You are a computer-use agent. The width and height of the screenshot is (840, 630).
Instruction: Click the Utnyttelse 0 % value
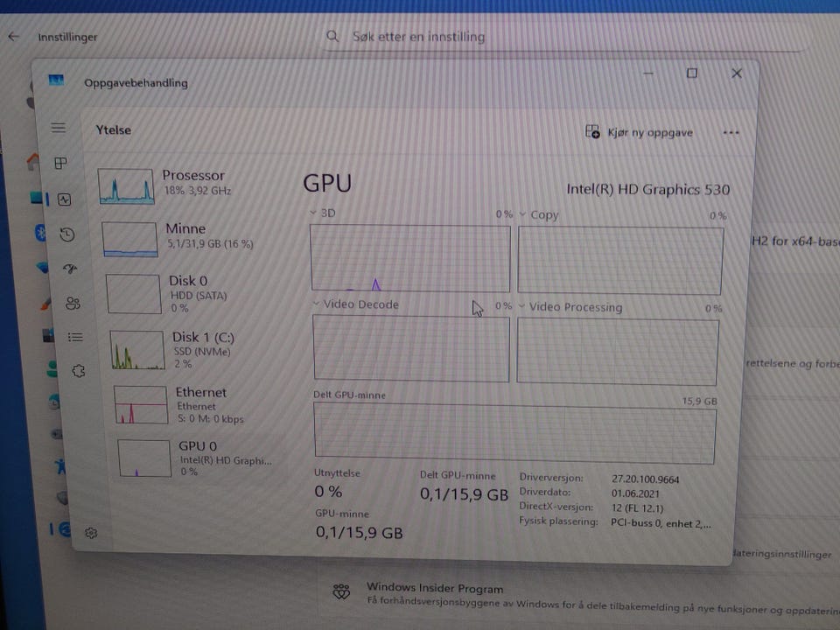(x=328, y=492)
